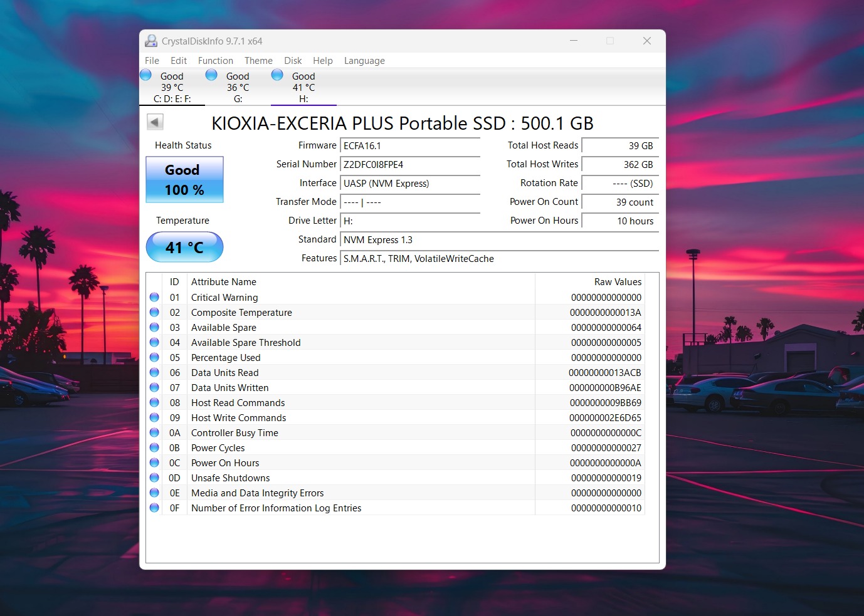
Task: Click the Transfer Mode field
Action: point(410,202)
